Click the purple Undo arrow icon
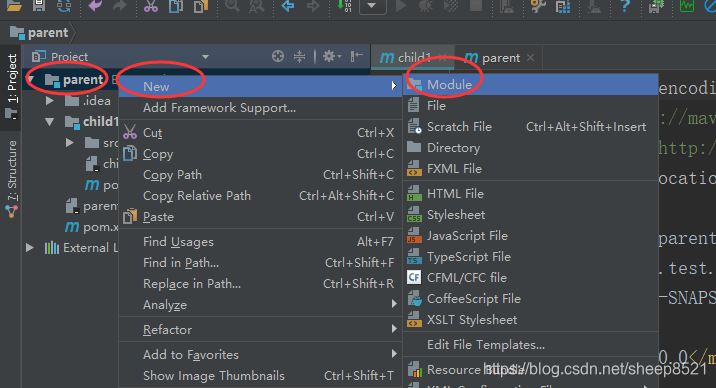Screen dimensions: 716x388 (95, 5)
